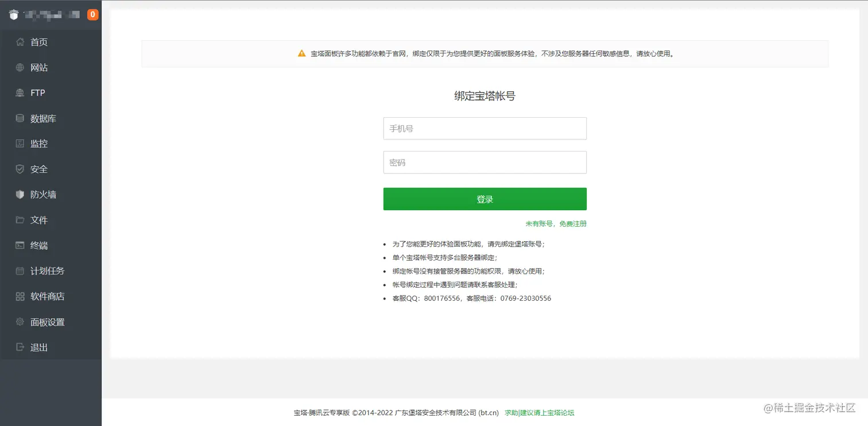Screen dimensions: 868x426
Task: Focus the 密码 input field
Action: (485, 162)
